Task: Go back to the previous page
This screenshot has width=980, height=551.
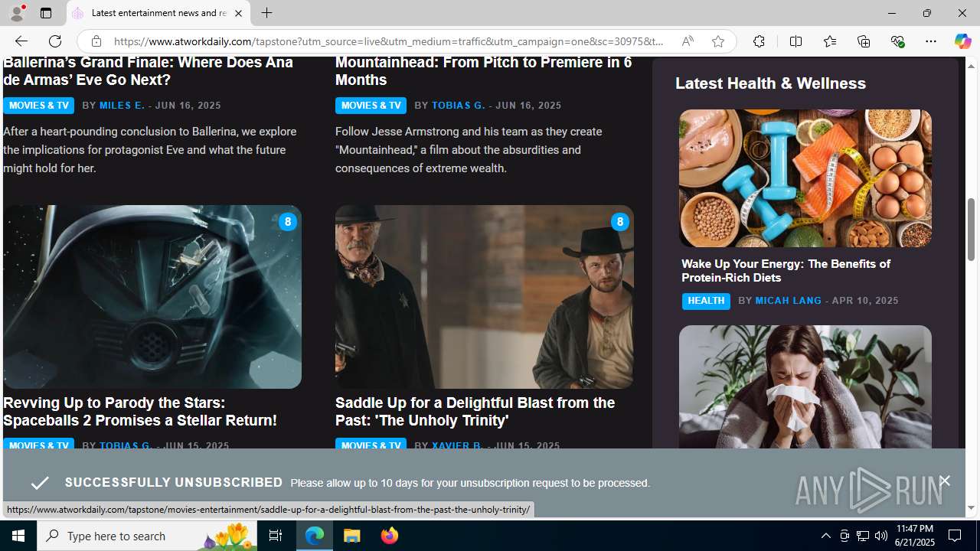Action: point(21,41)
